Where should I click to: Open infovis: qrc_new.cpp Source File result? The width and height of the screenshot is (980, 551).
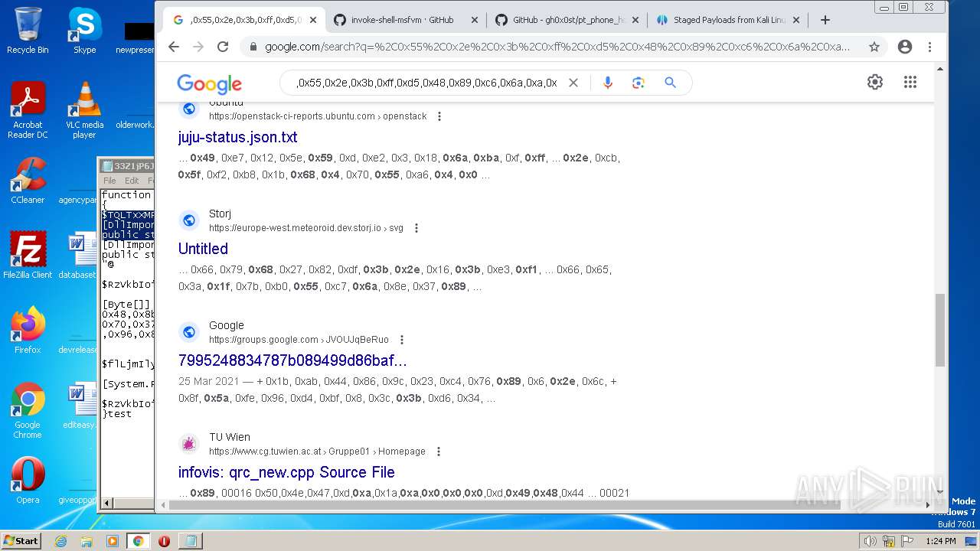(x=286, y=472)
